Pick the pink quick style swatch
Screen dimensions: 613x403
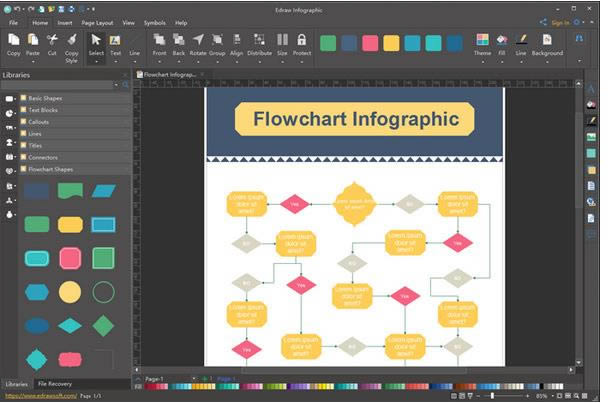click(370, 43)
